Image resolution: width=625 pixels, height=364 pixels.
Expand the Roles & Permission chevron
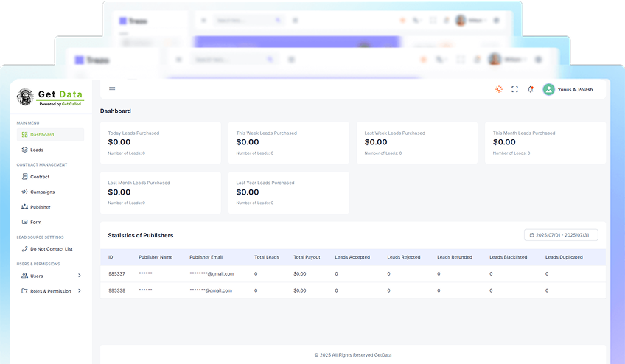click(x=80, y=291)
